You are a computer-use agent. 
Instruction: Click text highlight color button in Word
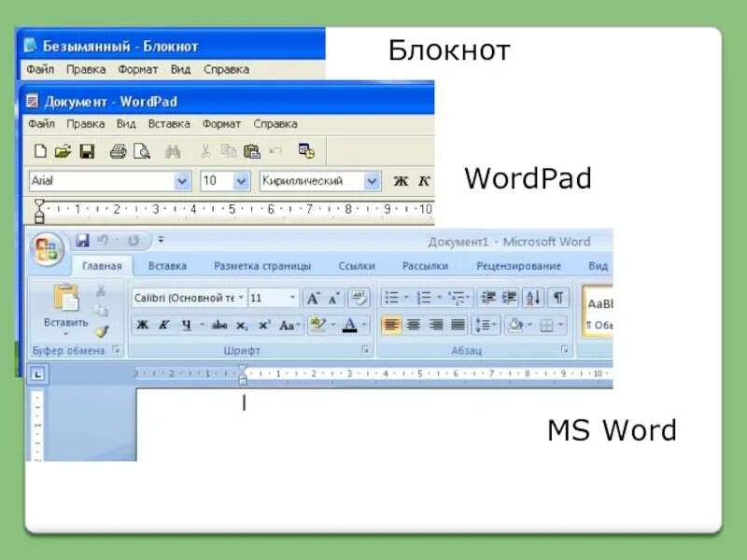click(x=317, y=325)
